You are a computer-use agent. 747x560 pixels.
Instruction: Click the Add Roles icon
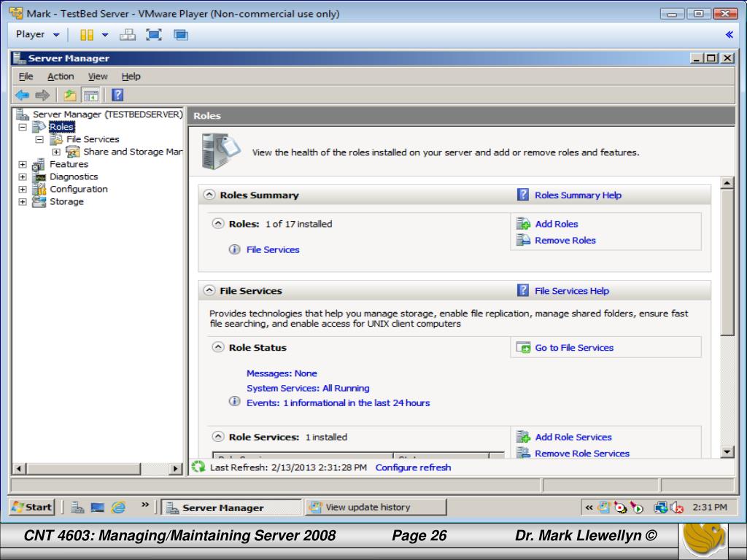[523, 224]
